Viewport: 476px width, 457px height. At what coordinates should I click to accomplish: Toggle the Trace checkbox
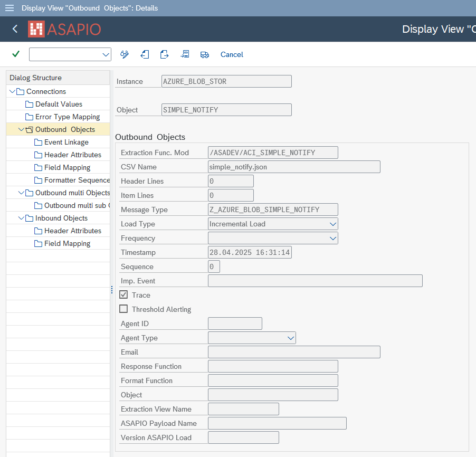point(123,294)
